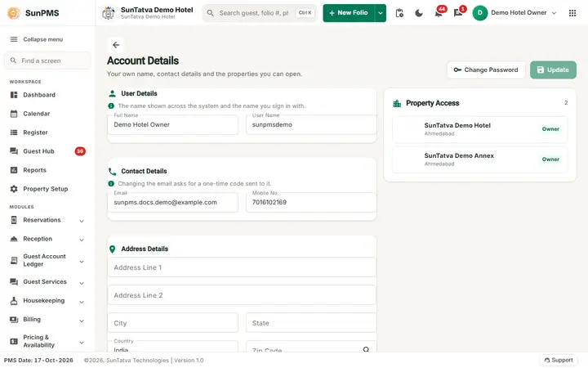
Task: Click the Update button
Action: tap(553, 70)
